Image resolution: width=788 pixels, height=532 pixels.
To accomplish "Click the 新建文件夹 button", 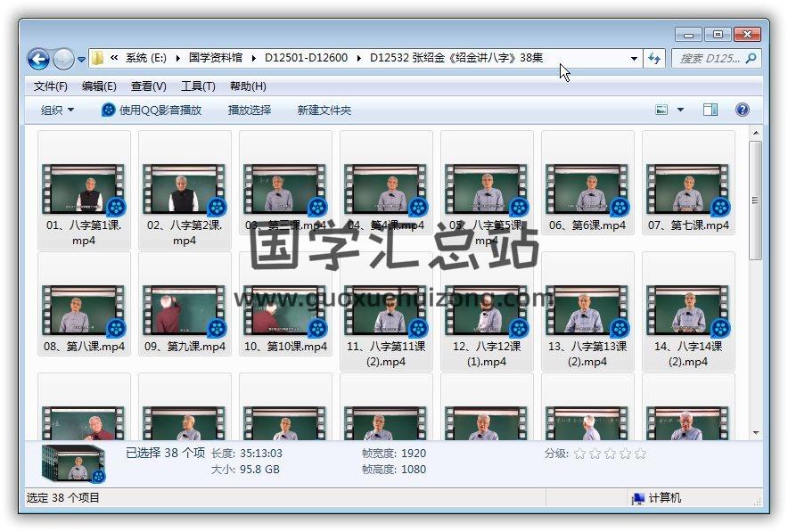I will [x=324, y=110].
